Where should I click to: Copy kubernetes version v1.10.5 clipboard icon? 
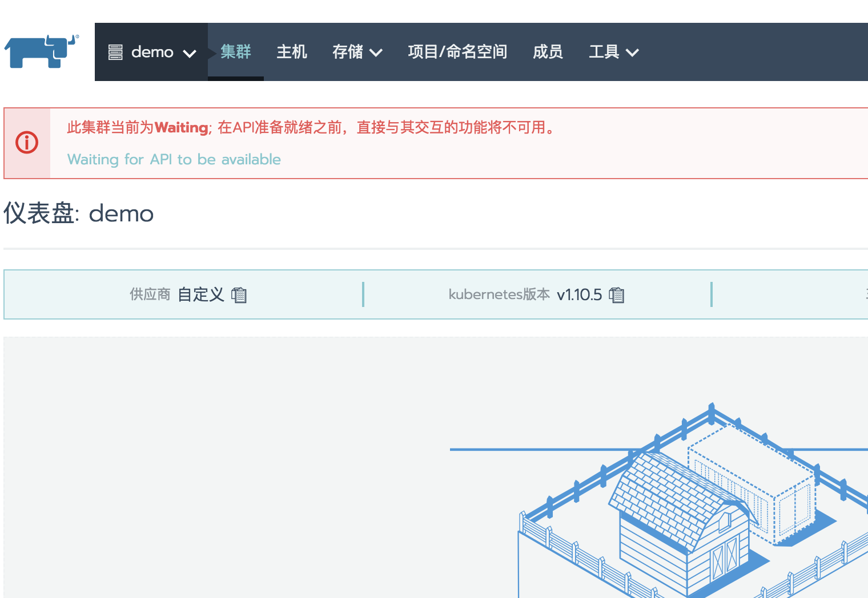point(616,295)
